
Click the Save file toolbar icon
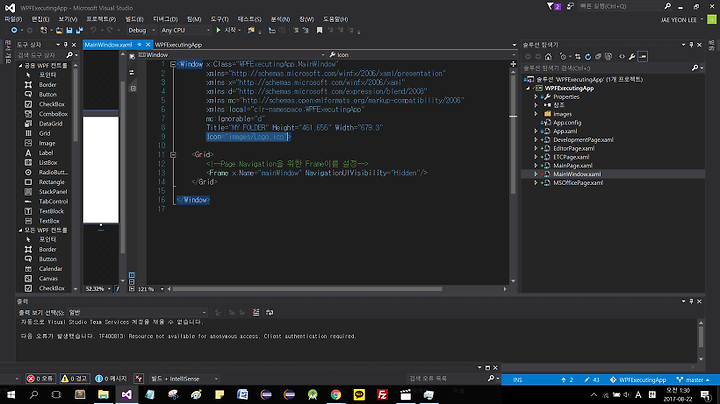pyautogui.click(x=69, y=30)
